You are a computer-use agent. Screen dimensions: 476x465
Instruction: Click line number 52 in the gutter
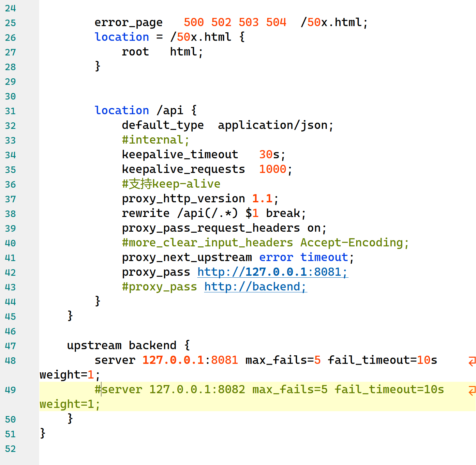tap(10, 449)
